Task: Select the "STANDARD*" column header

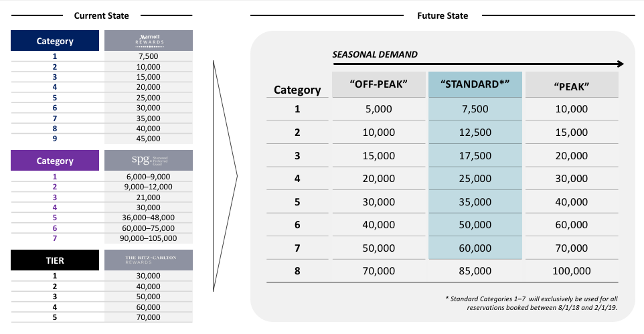Action: point(475,86)
